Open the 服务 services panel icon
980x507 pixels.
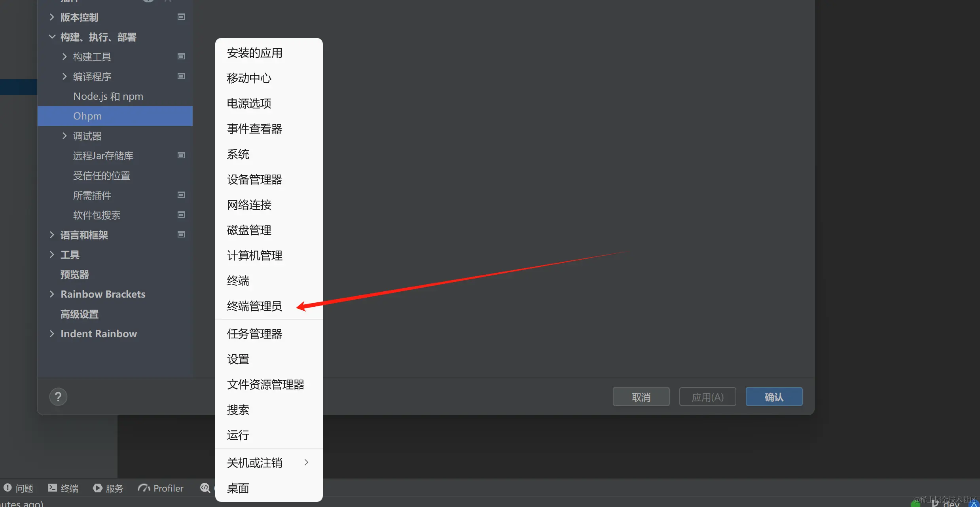click(97, 488)
